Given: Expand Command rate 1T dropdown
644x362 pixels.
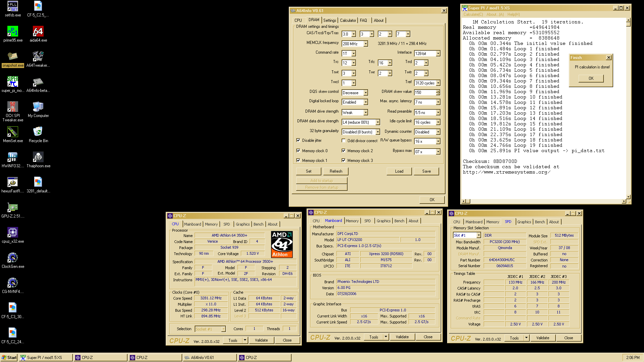Looking at the screenshot, I should 354,54.
